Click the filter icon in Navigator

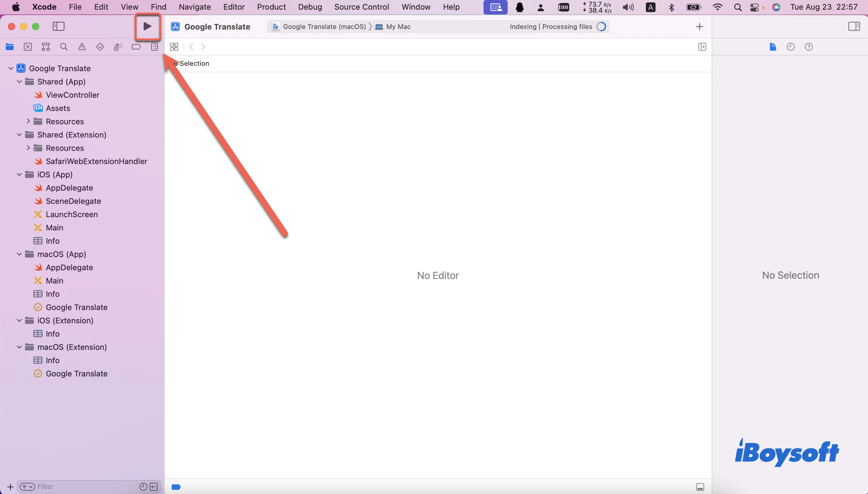pos(27,486)
